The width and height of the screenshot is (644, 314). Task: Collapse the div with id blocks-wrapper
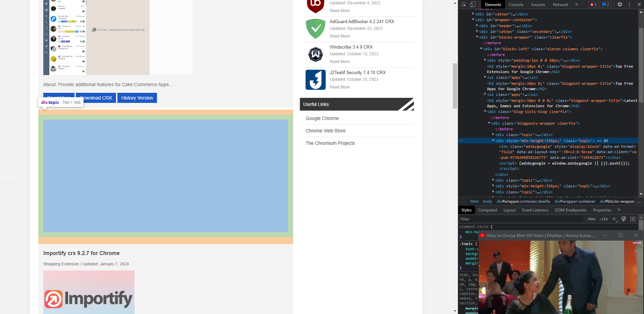477,37
